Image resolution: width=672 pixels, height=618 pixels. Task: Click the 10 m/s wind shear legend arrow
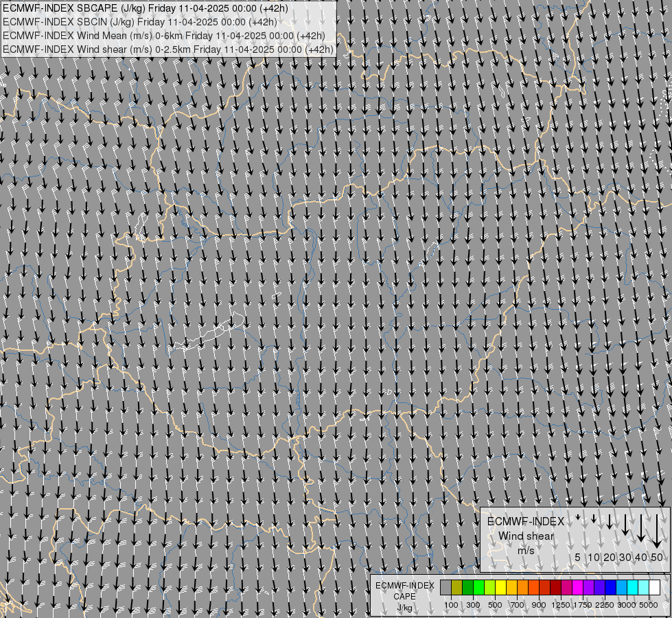pyautogui.click(x=594, y=519)
